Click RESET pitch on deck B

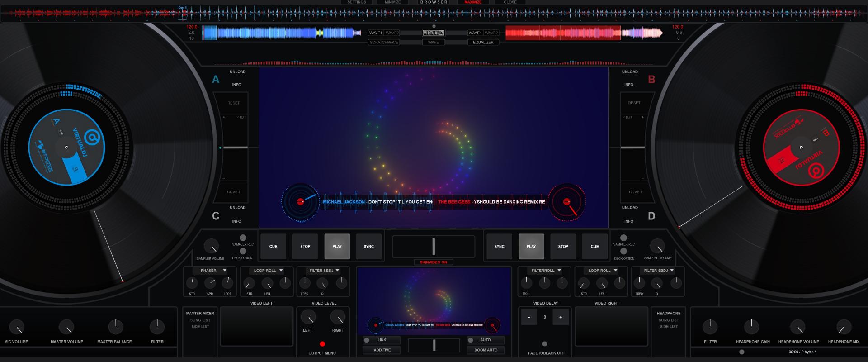(x=634, y=103)
